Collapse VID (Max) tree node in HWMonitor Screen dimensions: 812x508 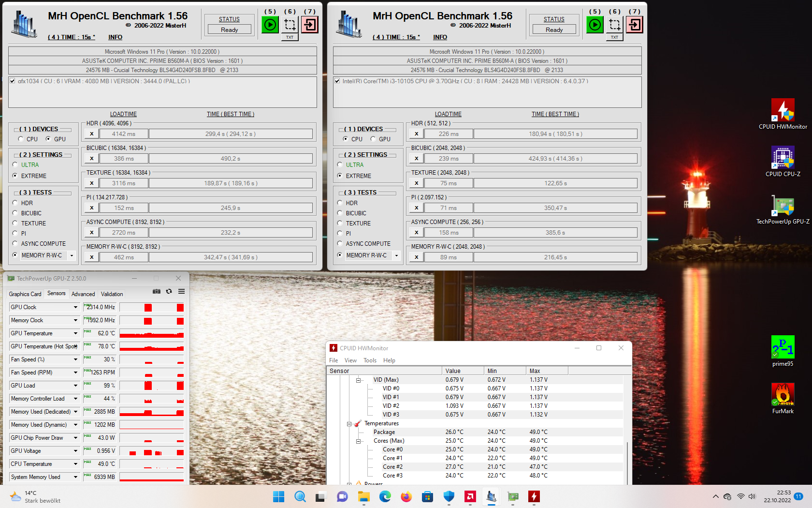(x=359, y=380)
